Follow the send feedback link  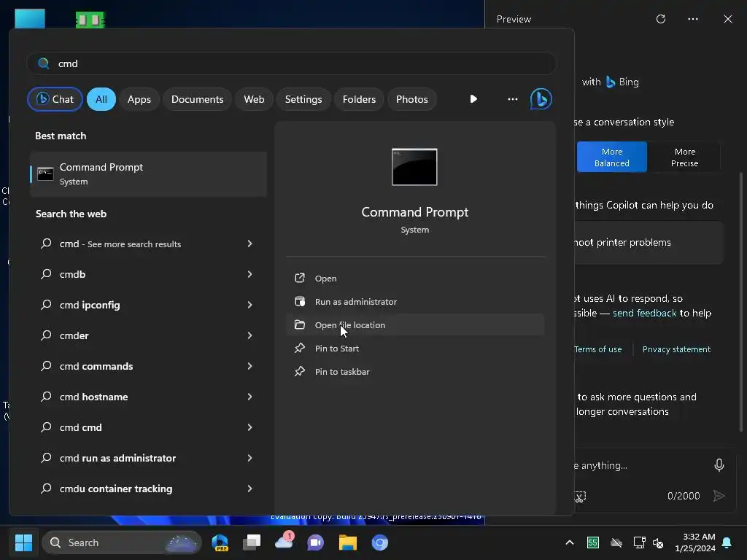[x=644, y=313]
